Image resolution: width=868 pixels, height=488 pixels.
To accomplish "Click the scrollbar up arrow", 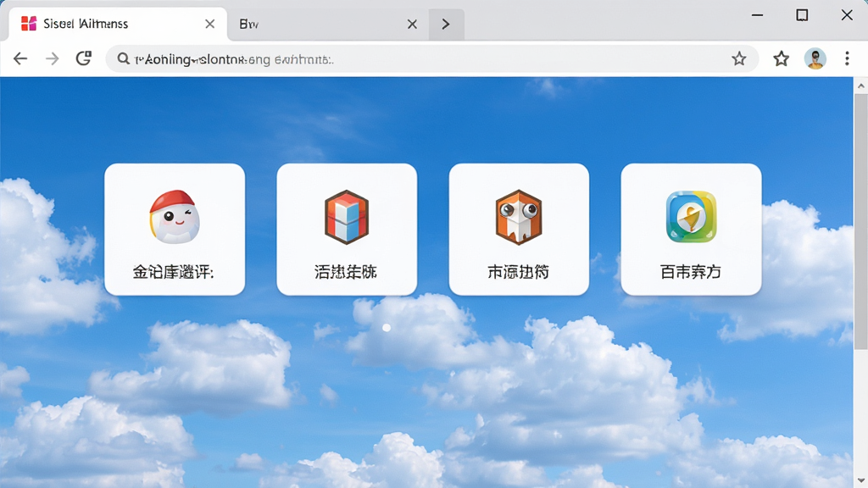I will pos(861,86).
